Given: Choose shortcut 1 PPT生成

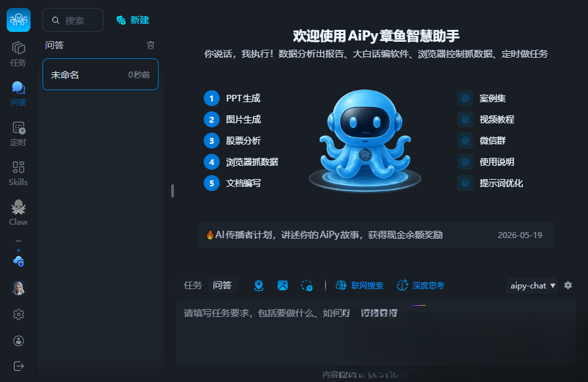Looking at the screenshot, I should pyautogui.click(x=232, y=98).
